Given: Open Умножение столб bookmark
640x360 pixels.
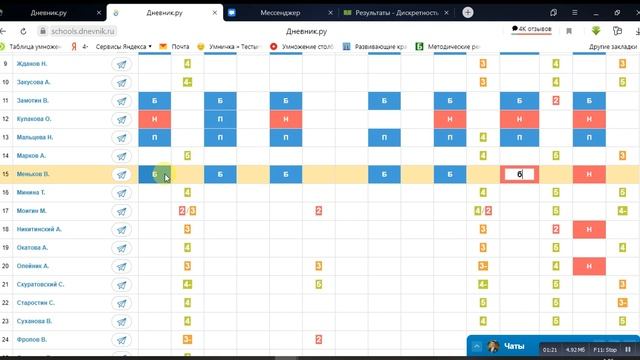Looking at the screenshot, I should click(302, 47).
